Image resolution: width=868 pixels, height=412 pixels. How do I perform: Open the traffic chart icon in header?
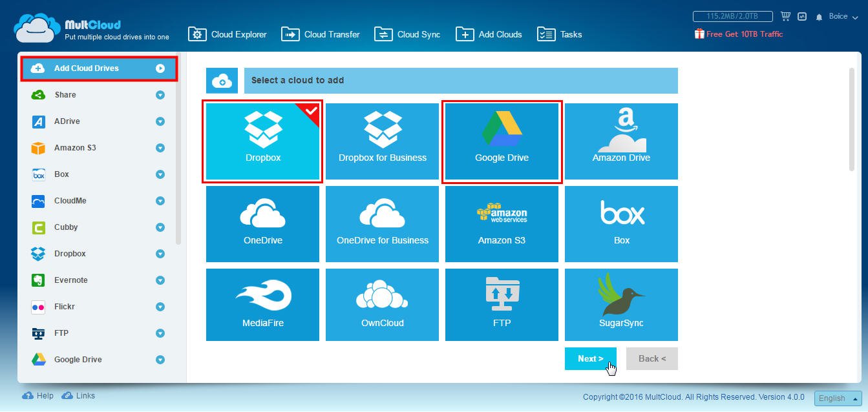[x=802, y=16]
